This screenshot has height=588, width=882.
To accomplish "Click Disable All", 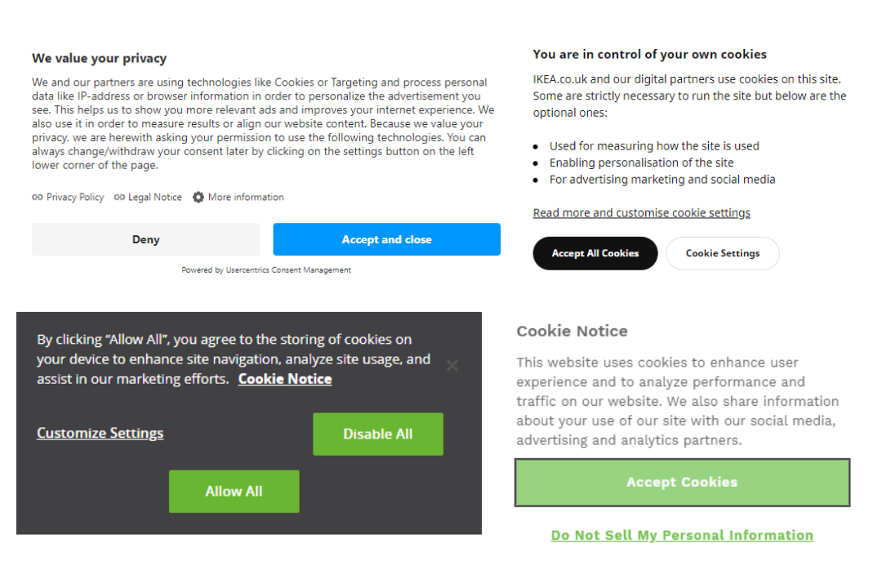I will (x=378, y=434).
